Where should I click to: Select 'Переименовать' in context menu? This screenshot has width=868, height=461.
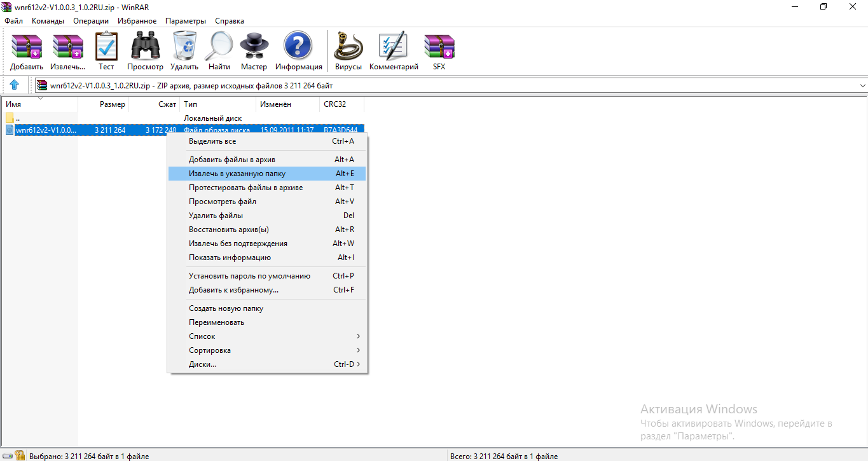coord(267,322)
